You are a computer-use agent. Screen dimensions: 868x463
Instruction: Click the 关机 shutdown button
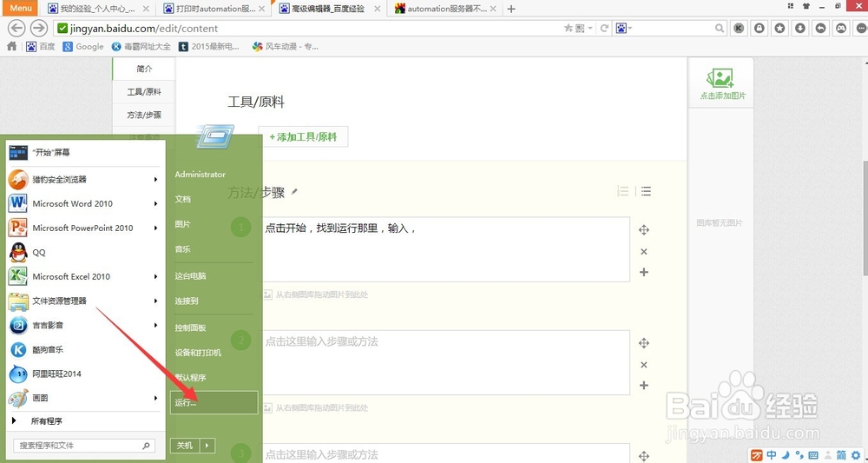pos(186,446)
